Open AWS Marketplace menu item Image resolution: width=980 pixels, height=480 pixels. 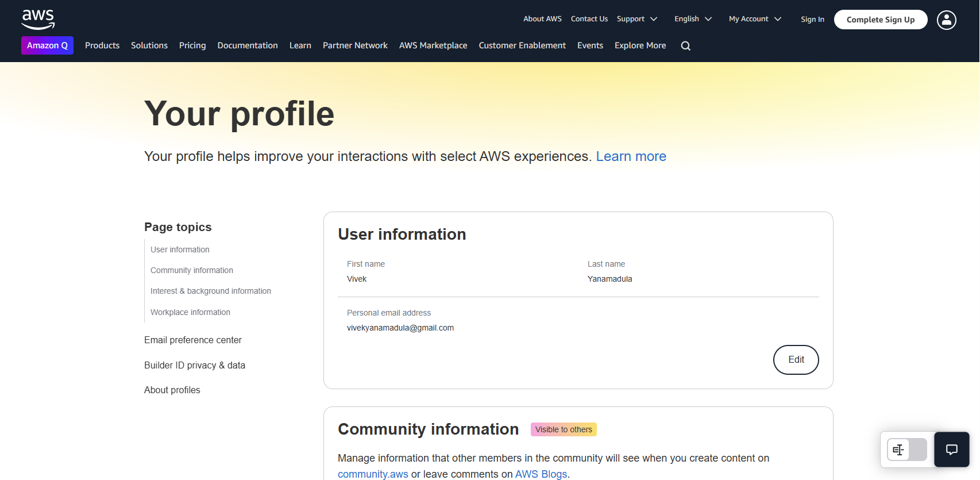click(433, 45)
